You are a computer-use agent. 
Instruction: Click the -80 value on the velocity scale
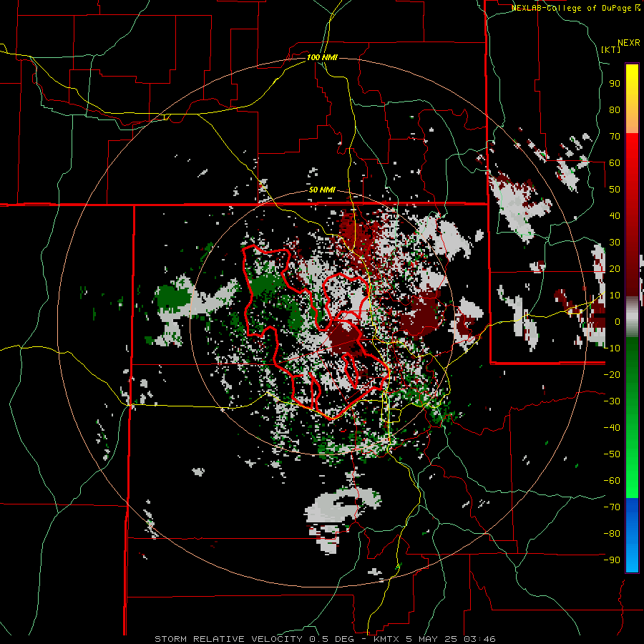(x=612, y=534)
